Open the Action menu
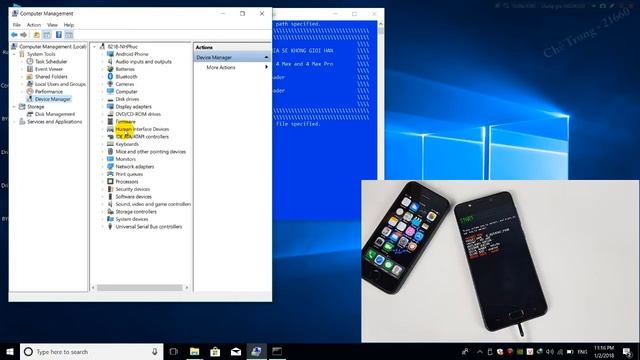 [34, 25]
